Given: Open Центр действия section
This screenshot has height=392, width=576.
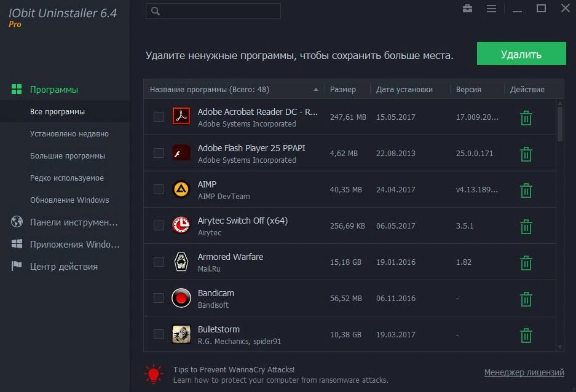Looking at the screenshot, I should pos(64,267).
